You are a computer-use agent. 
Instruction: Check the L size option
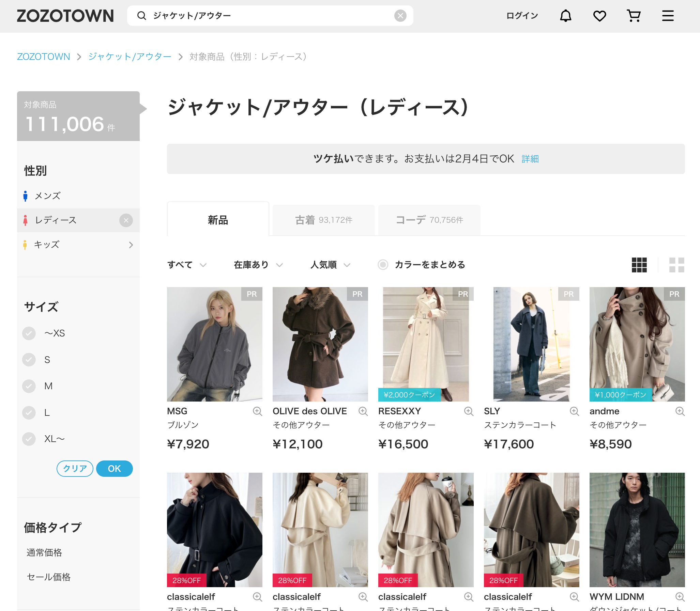click(x=29, y=412)
